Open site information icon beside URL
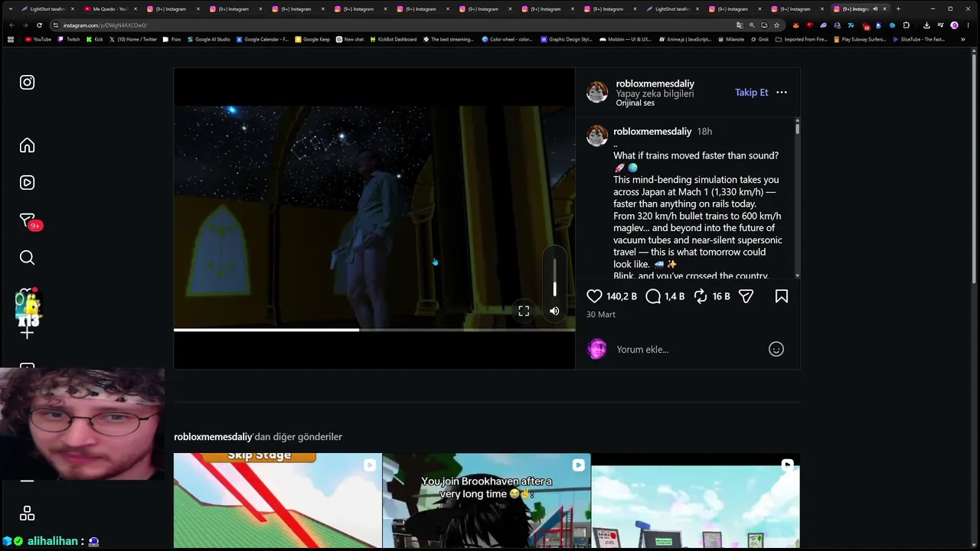The height and width of the screenshot is (551, 980). (56, 25)
